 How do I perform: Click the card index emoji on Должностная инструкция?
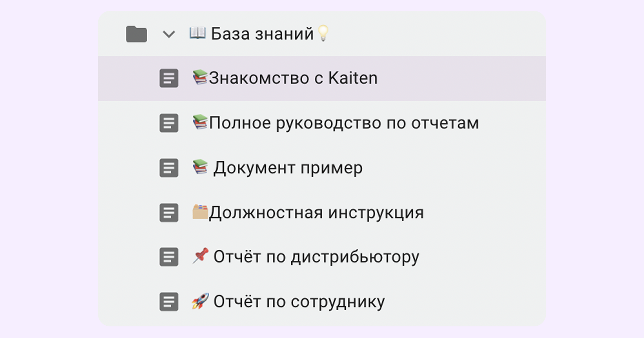200,212
